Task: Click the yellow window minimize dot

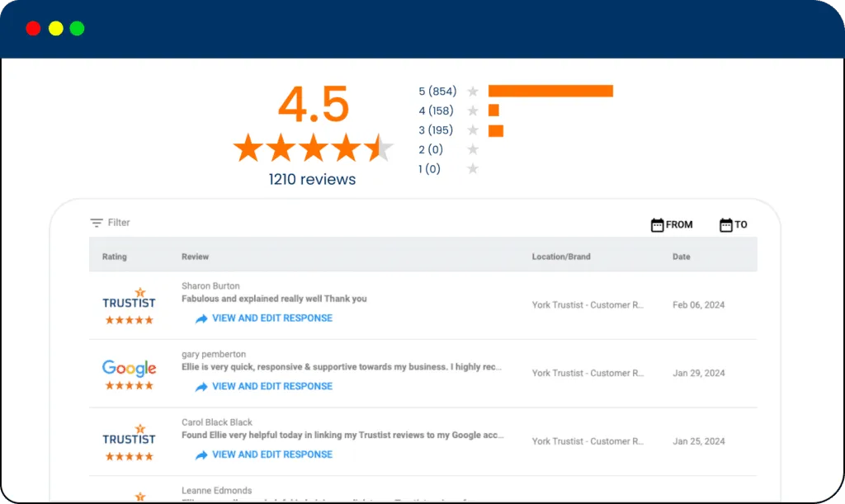Action: (56, 28)
